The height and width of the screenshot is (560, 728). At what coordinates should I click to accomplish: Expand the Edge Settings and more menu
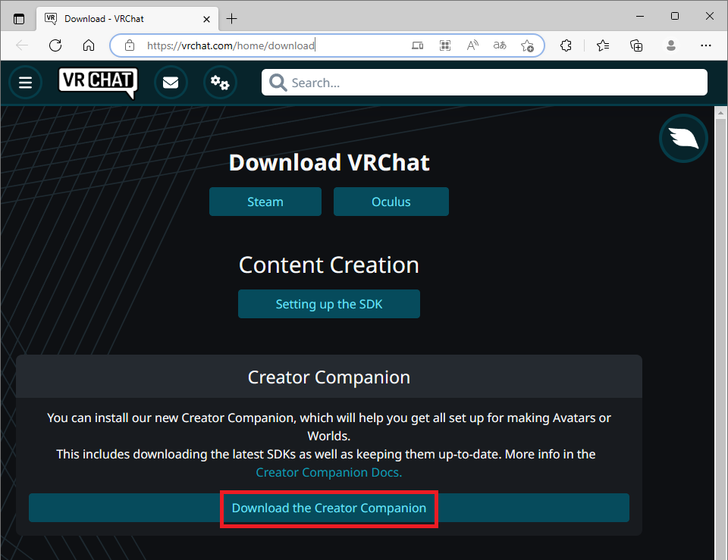click(704, 45)
